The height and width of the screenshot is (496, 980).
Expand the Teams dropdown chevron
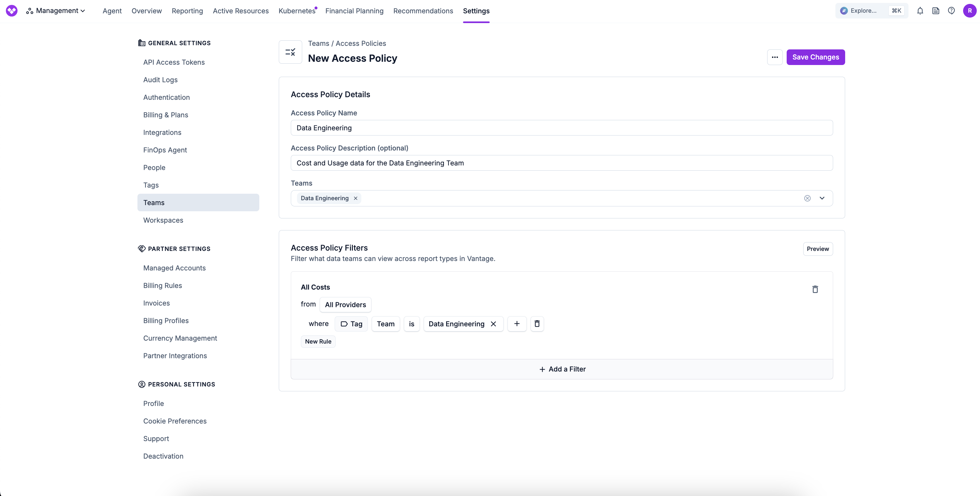[x=822, y=198]
